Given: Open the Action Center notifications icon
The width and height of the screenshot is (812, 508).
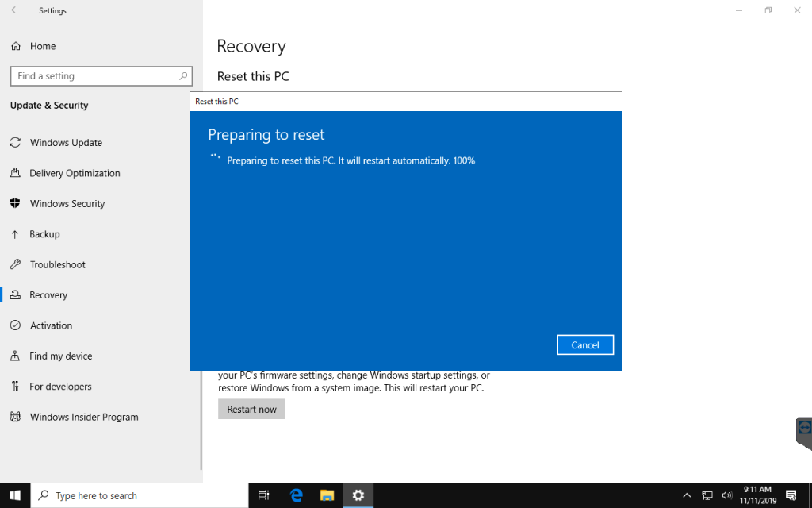Looking at the screenshot, I should pos(791,495).
